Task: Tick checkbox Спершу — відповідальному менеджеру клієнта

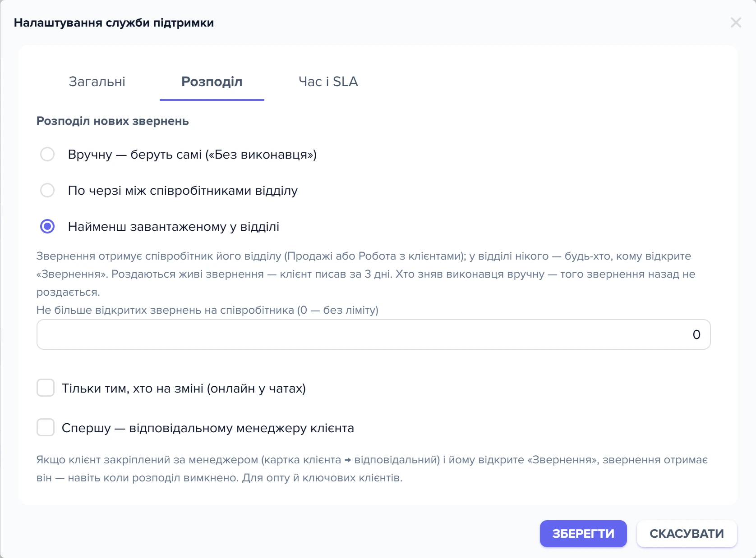Action: point(46,427)
